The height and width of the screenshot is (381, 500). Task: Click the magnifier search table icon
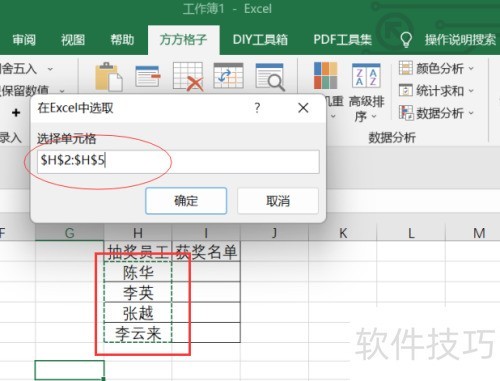(270, 77)
